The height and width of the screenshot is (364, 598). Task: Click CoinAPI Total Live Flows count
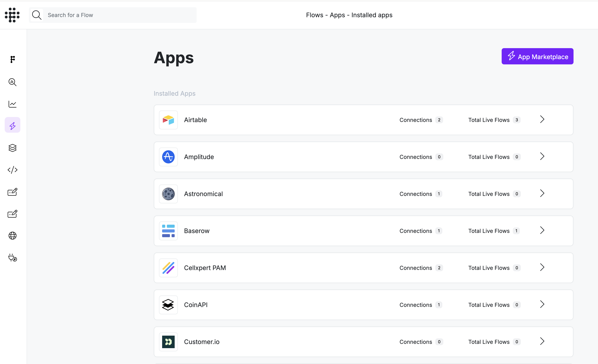(x=517, y=305)
